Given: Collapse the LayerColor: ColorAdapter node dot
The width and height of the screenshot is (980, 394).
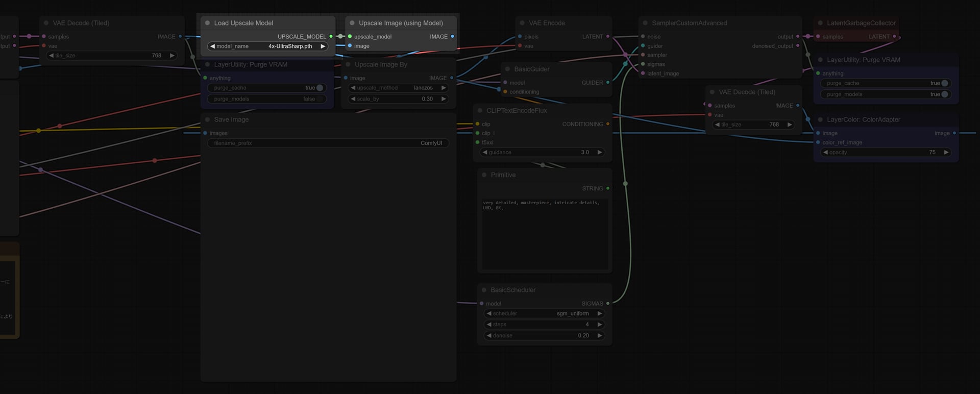Looking at the screenshot, I should tap(820, 119).
